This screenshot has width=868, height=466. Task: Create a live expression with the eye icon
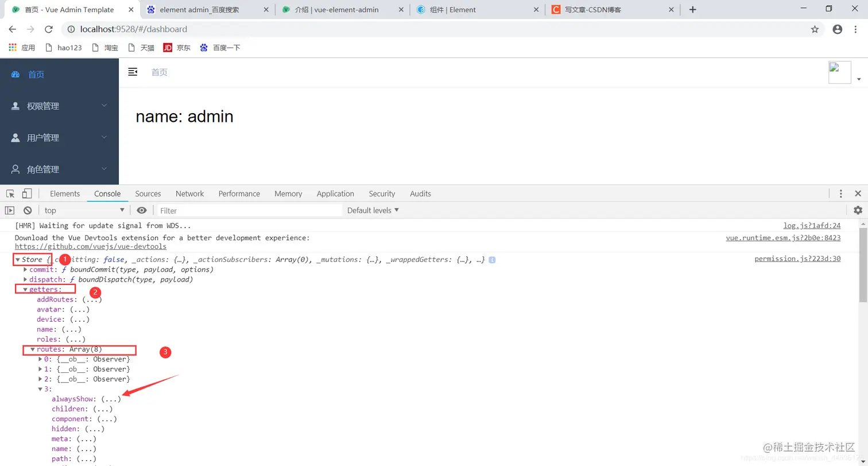(142, 210)
